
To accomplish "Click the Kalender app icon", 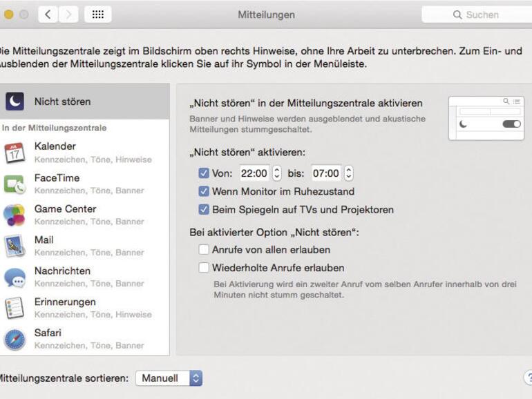I will (x=15, y=153).
